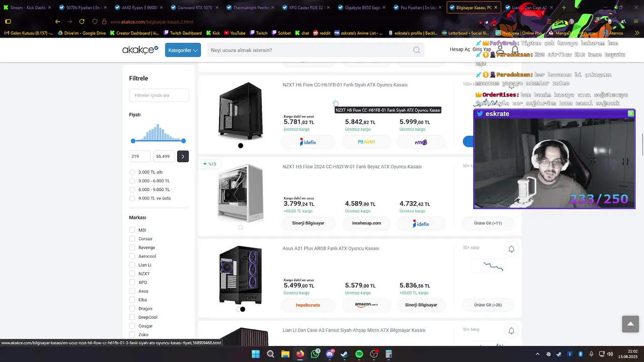Image resolution: width=644 pixels, height=362 pixels.
Task: Select the 3.000 TL altı price range
Action: pos(132,172)
